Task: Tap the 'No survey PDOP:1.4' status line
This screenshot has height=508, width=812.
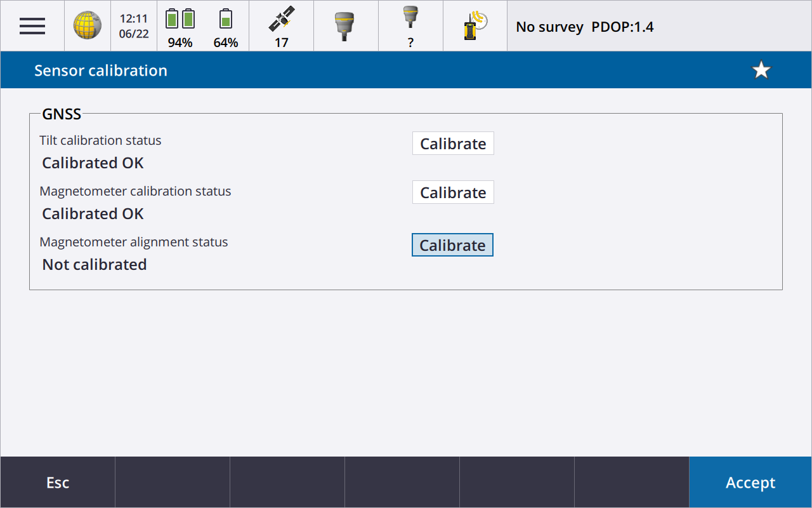Action: point(584,27)
